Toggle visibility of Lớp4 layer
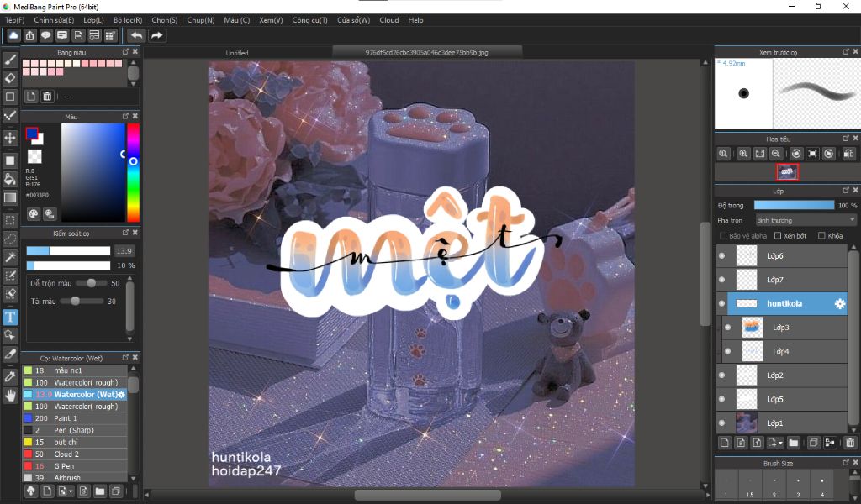 [x=728, y=351]
